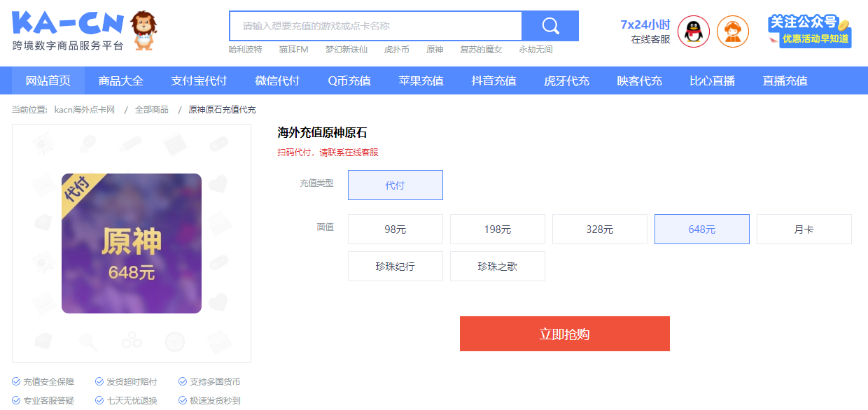Click the 充值安全保障 checkmark icon
The height and width of the screenshot is (410, 868).
coord(16,382)
